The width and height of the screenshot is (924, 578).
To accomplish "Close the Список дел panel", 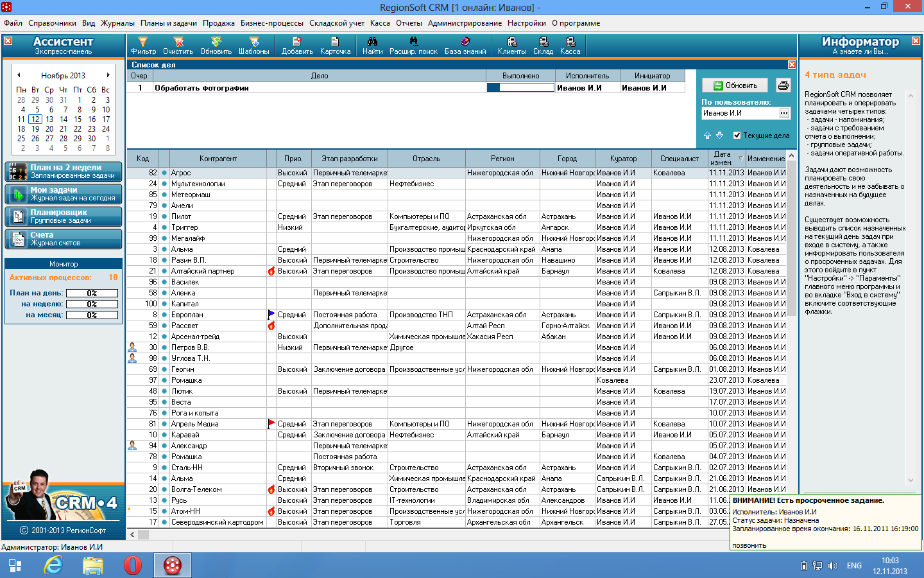I will pyautogui.click(x=792, y=65).
